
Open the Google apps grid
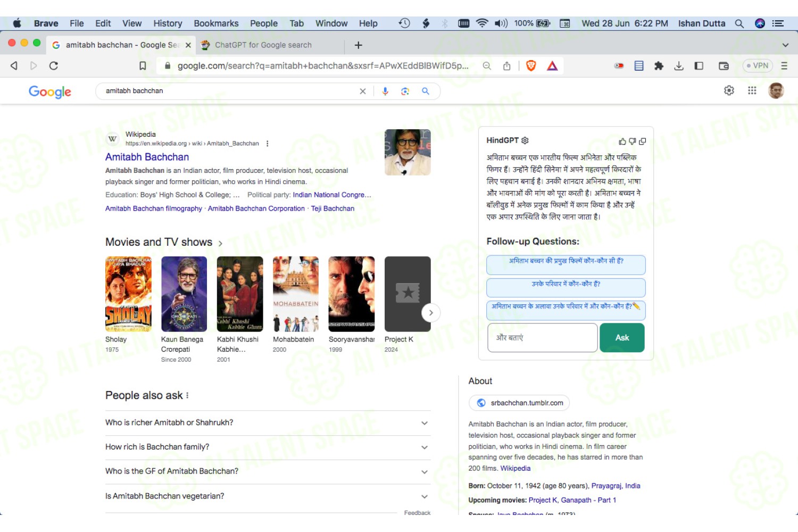[752, 90]
